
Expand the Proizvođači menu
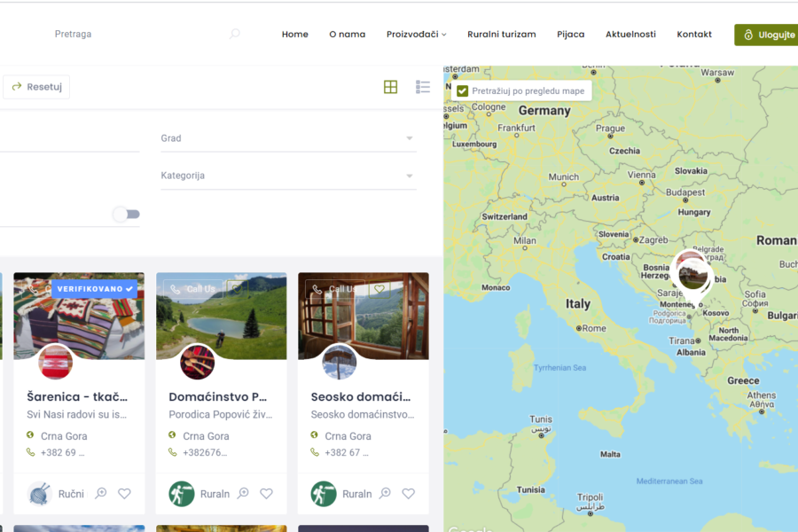pos(417,34)
